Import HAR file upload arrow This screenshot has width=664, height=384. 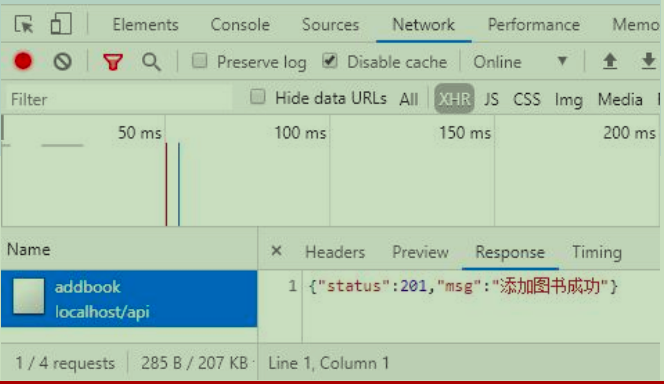point(610,61)
